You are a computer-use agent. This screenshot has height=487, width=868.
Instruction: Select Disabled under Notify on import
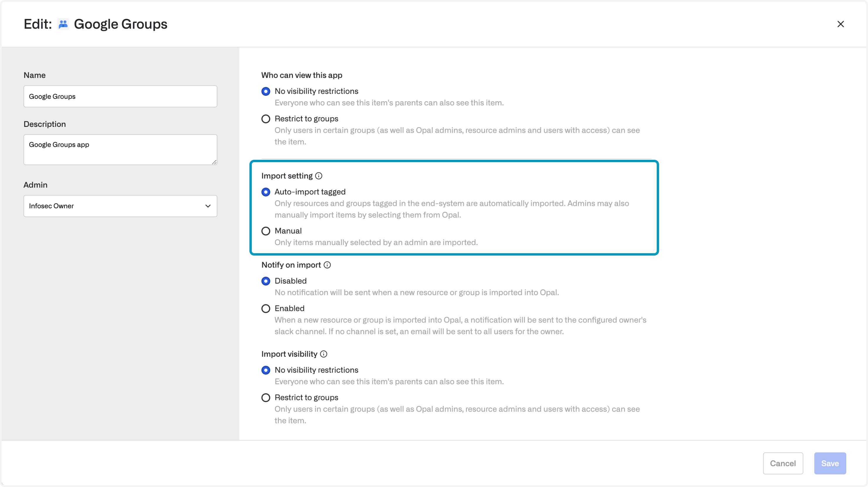tap(266, 281)
